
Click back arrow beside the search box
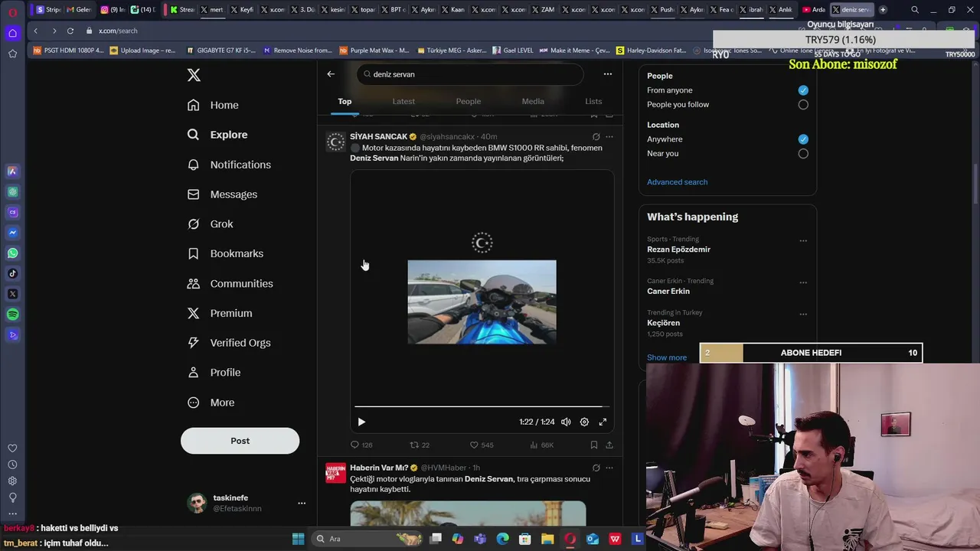(x=331, y=74)
